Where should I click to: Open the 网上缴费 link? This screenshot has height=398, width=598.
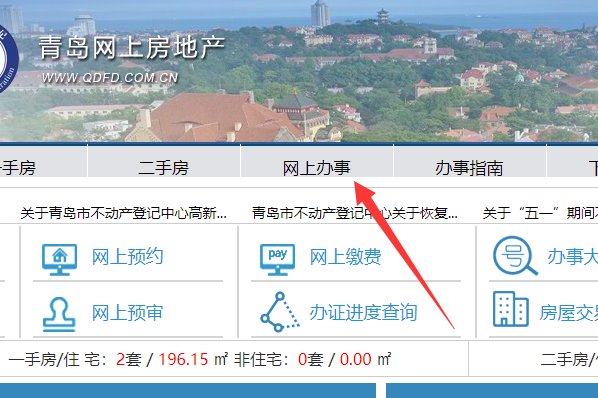pyautogui.click(x=346, y=257)
